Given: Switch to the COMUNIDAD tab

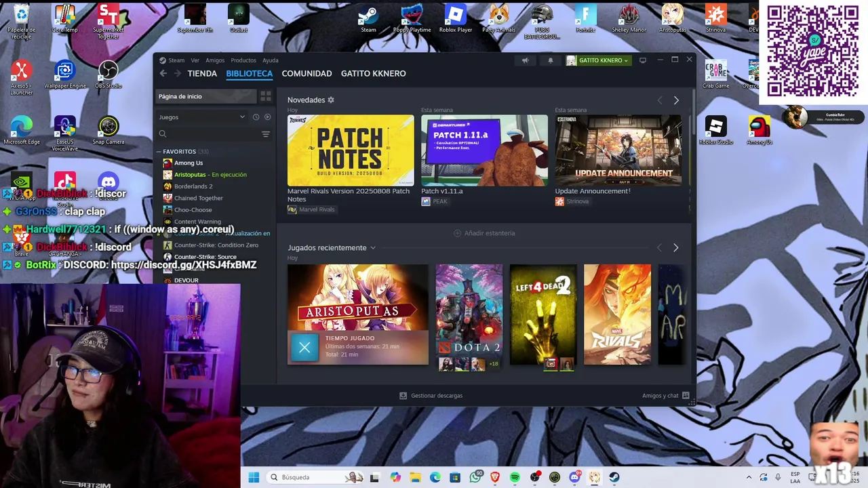Looking at the screenshot, I should tap(307, 73).
